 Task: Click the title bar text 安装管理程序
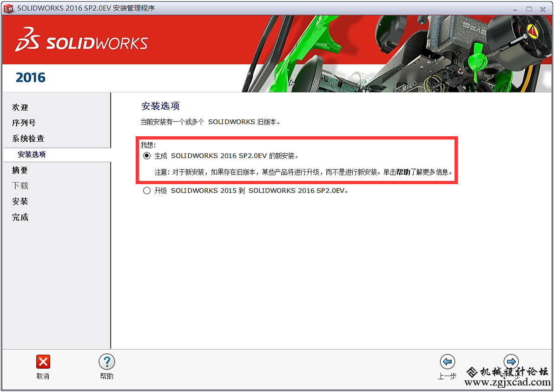coord(134,8)
